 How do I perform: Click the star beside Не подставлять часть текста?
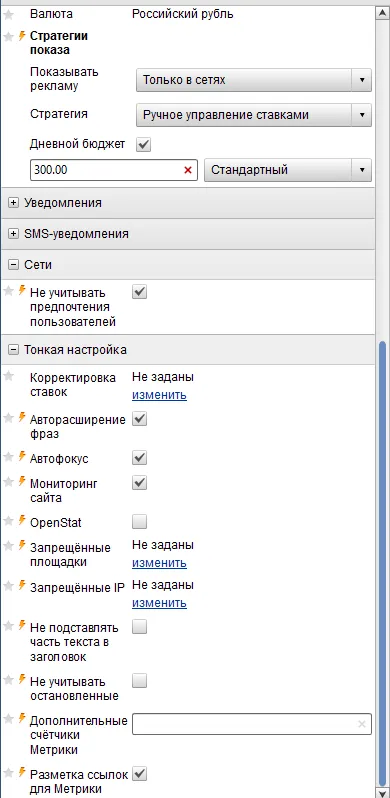[x=8, y=625]
